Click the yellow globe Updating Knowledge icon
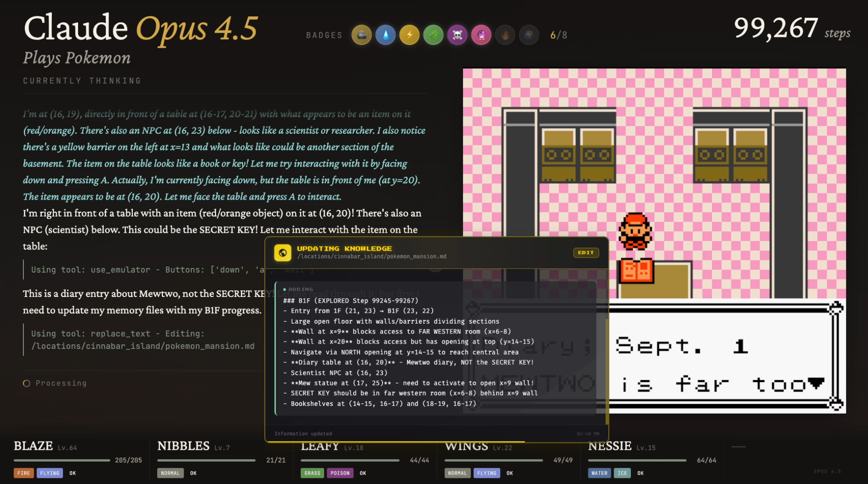The width and height of the screenshot is (868, 484). point(282,253)
